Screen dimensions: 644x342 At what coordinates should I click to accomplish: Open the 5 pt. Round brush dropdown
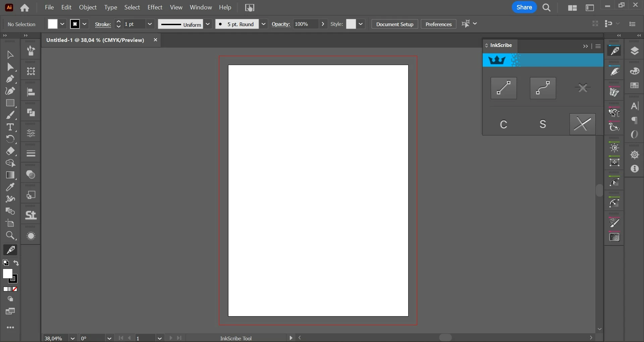pyautogui.click(x=264, y=24)
